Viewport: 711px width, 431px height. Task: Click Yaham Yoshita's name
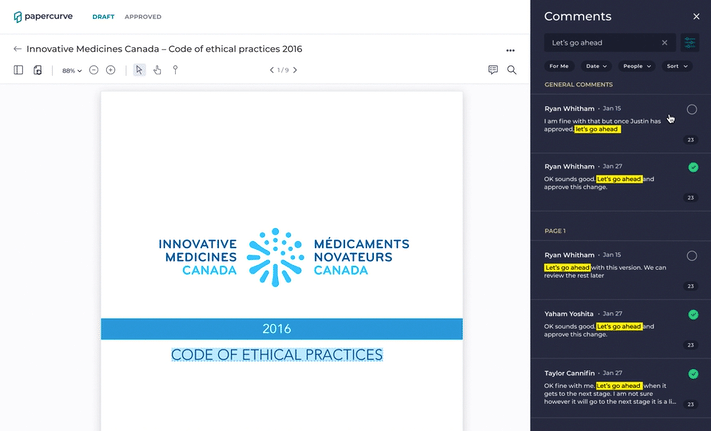[x=569, y=314]
